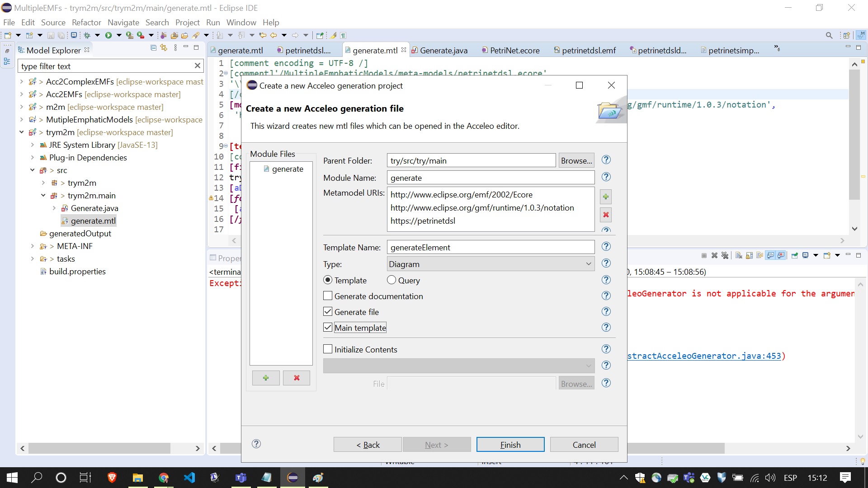The image size is (868, 488).
Task: Toggle Show Console on Standard Error
Action: point(781,256)
